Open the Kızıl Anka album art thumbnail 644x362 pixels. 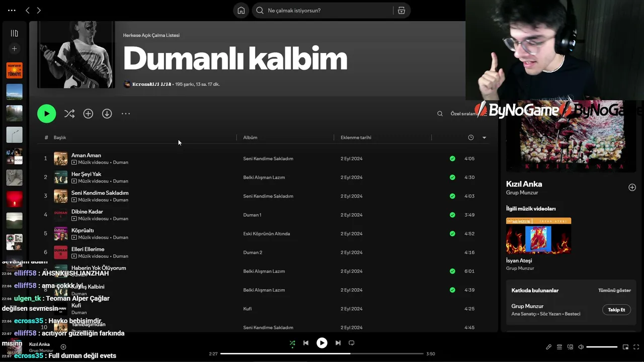pos(15,347)
